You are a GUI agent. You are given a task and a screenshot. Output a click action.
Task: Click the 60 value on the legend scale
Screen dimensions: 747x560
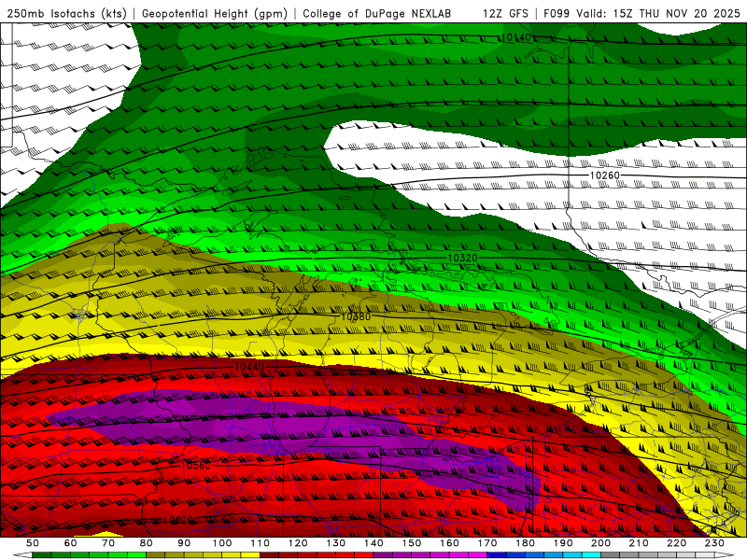tap(70, 543)
